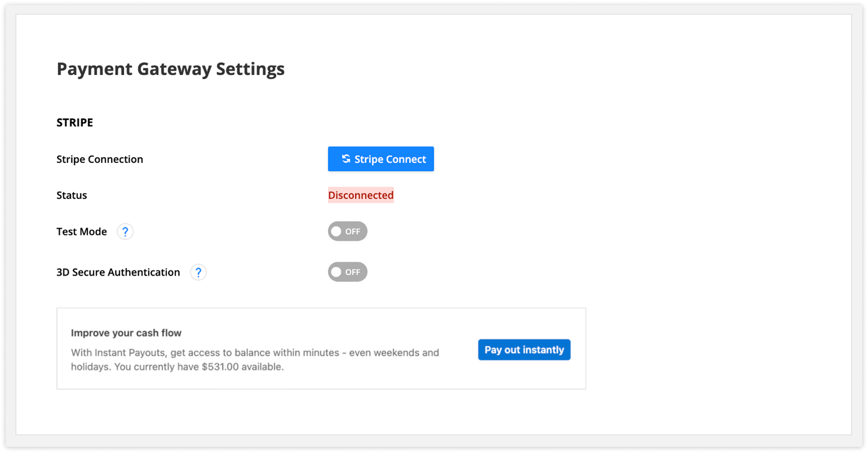868x453 pixels.
Task: Click the Payment Gateway Settings page title
Action: (x=170, y=69)
